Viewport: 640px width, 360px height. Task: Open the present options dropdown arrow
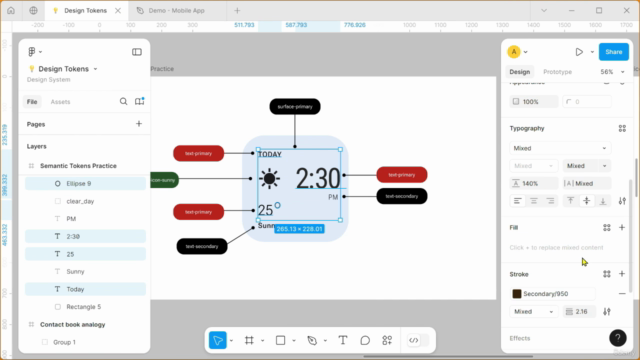pyautogui.click(x=592, y=52)
